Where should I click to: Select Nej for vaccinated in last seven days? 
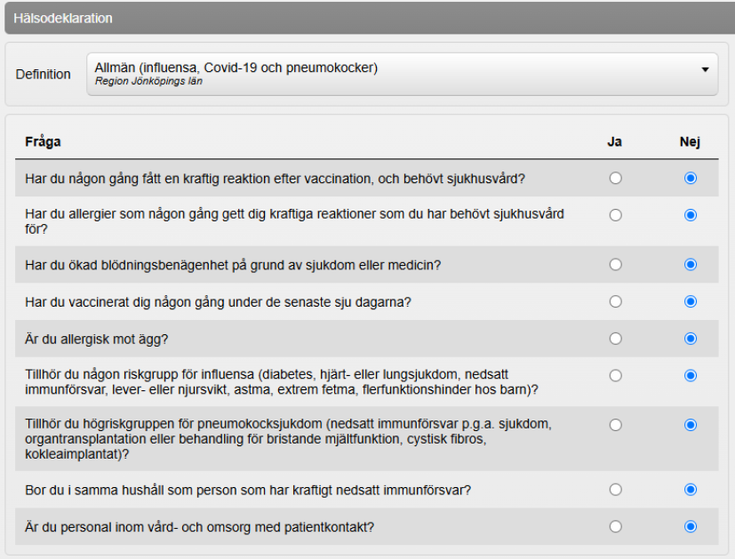tap(691, 302)
